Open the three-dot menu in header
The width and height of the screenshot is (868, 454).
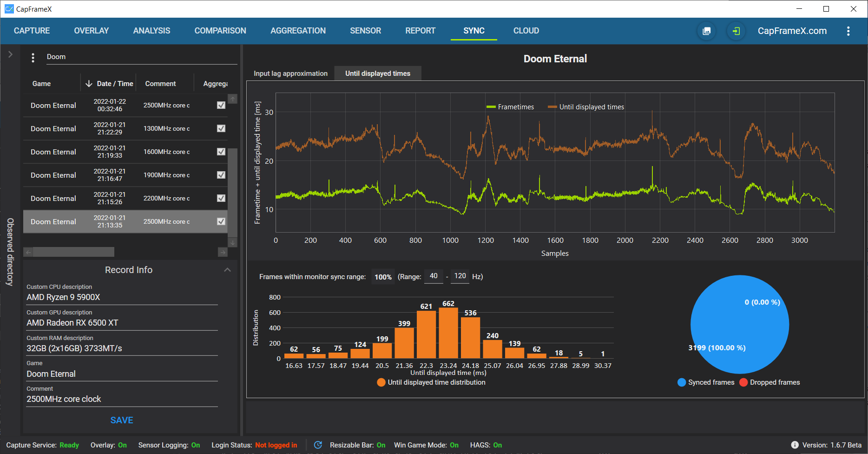848,31
